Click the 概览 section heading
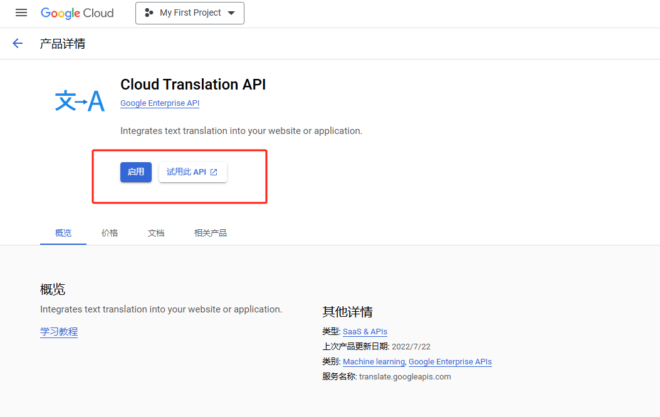The width and height of the screenshot is (660, 417). (53, 289)
